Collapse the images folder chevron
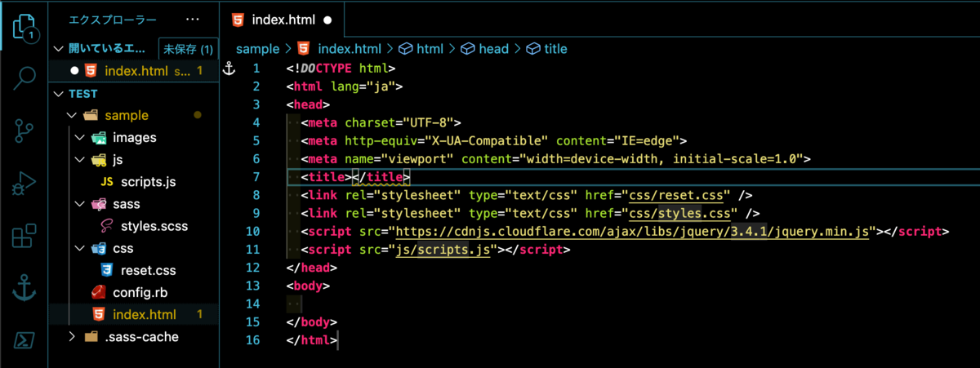Viewport: 980px width, 368px height. 79,137
